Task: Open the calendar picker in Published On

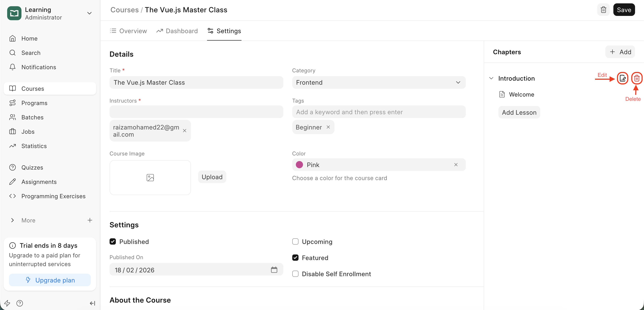Action: click(274, 270)
